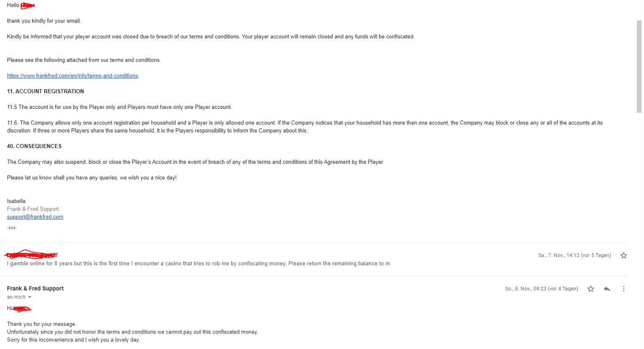
Task: Click the redacted sender name of collapsed message
Action: [x=31, y=255]
